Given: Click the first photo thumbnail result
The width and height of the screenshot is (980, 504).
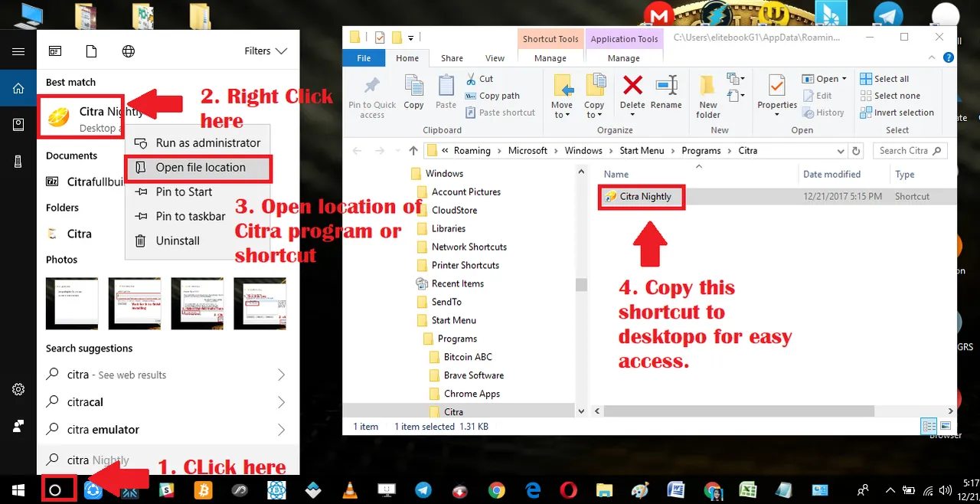Looking at the screenshot, I should point(72,303).
